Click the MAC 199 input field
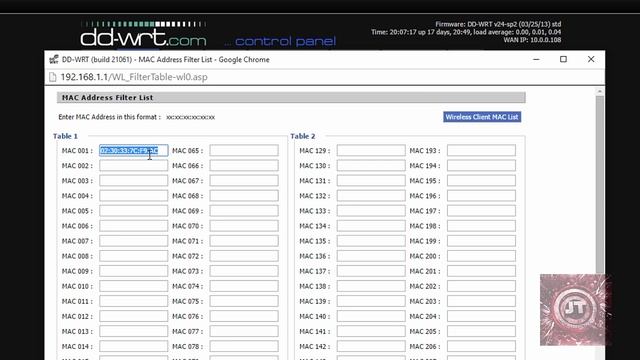The width and height of the screenshot is (640, 360). (x=481, y=241)
